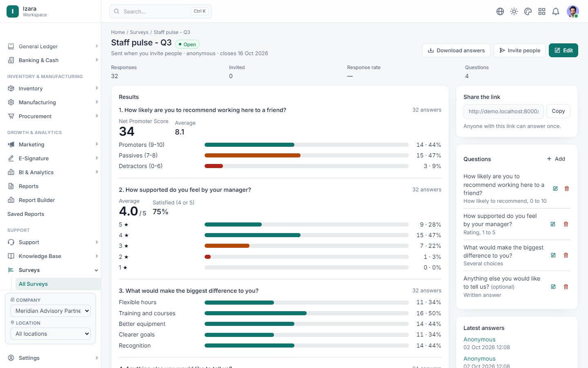Click the green Edit button

click(x=563, y=50)
